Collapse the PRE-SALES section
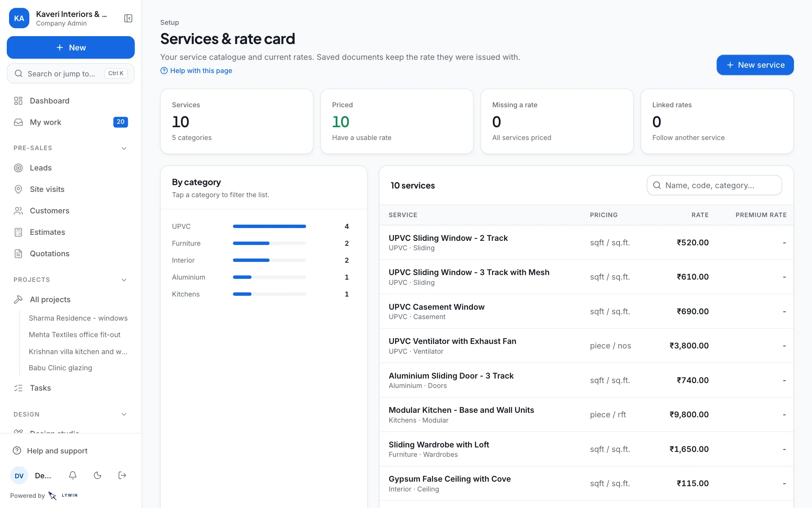Image resolution: width=812 pixels, height=508 pixels. tap(71, 148)
